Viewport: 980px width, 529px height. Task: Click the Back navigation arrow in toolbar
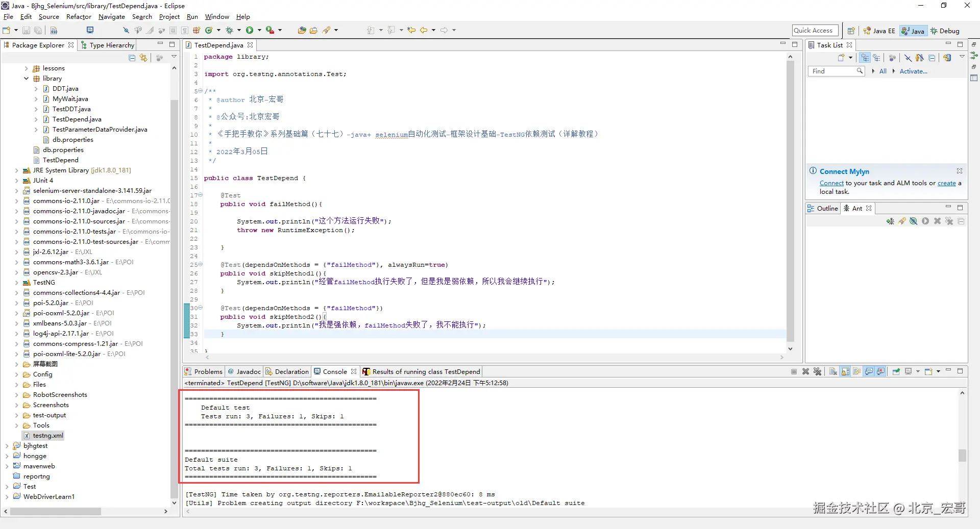tap(424, 30)
